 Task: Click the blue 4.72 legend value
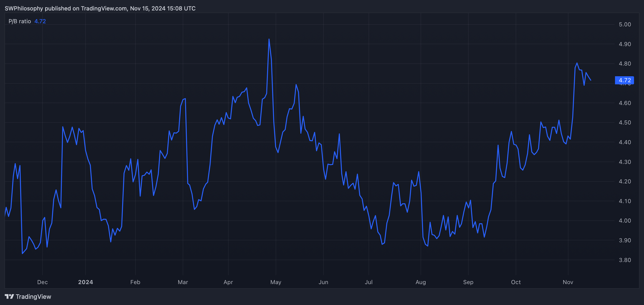(40, 21)
